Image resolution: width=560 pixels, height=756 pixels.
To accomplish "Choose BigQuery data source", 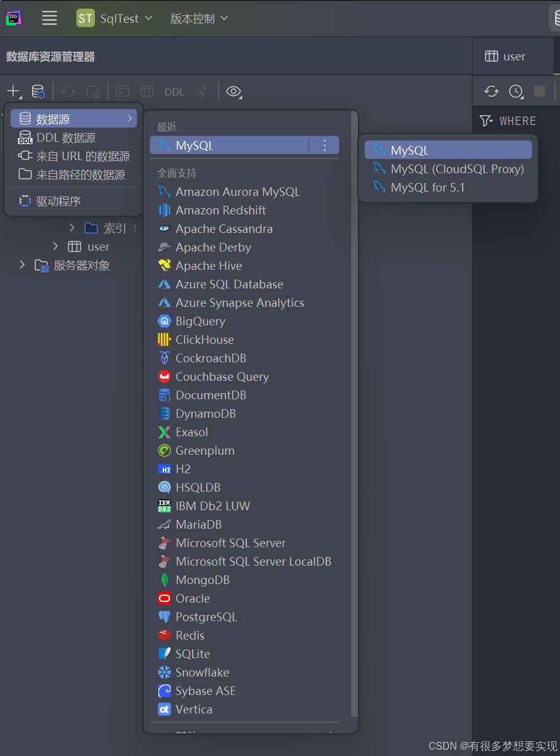I will (x=244, y=321).
